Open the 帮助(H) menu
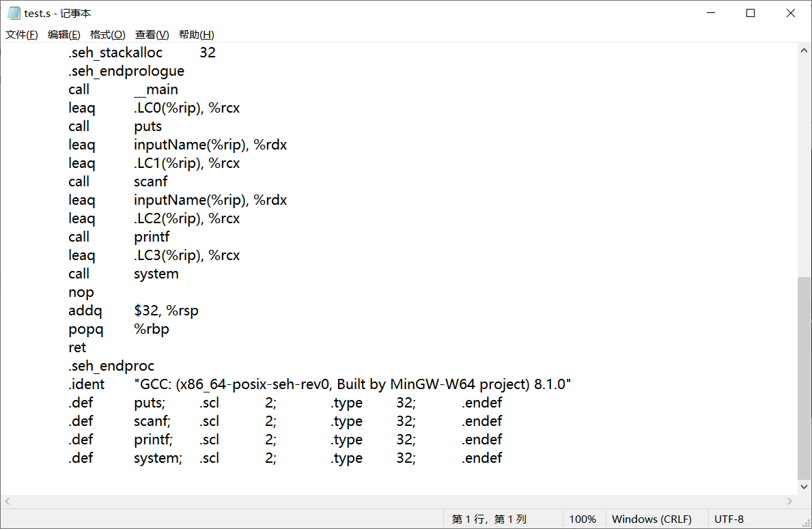 pos(196,34)
